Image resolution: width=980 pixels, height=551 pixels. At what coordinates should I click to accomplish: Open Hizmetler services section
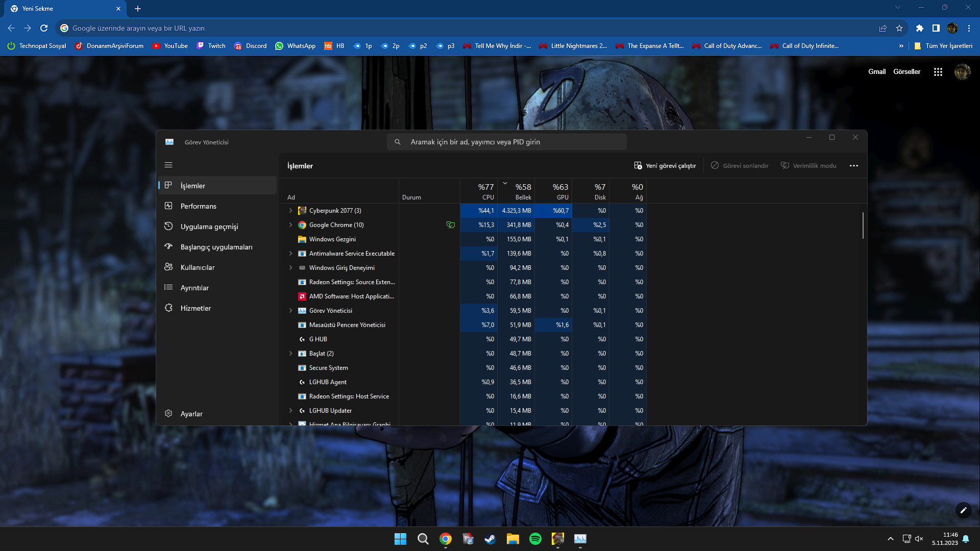click(195, 308)
